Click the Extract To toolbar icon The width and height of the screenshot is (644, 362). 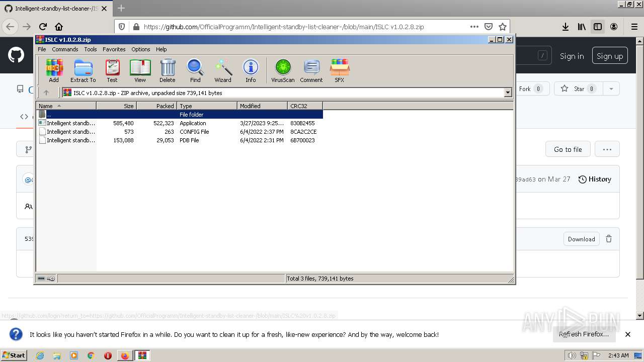pyautogui.click(x=83, y=70)
